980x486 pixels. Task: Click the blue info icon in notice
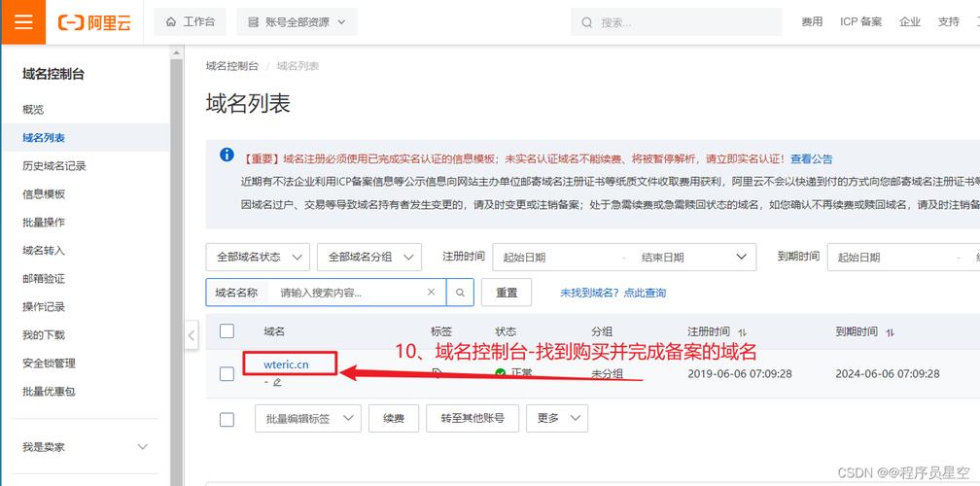(x=227, y=155)
